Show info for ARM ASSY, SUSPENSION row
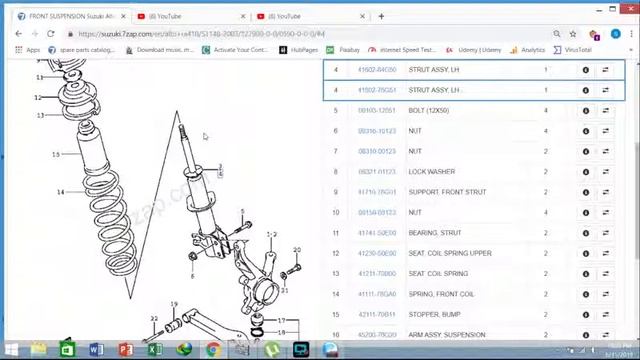The image size is (640, 360). 586,335
